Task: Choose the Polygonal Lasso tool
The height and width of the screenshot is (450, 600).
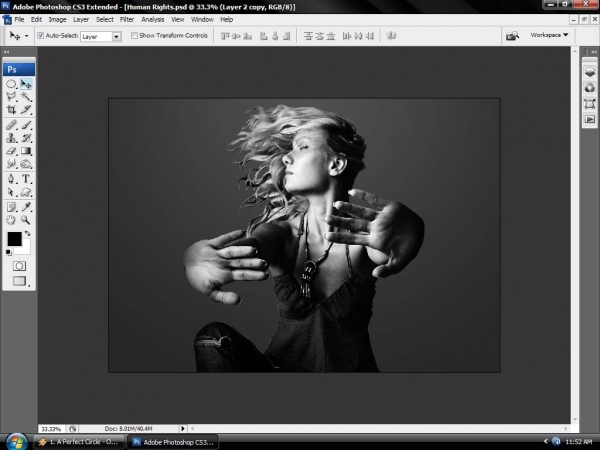Action: pos(11,96)
